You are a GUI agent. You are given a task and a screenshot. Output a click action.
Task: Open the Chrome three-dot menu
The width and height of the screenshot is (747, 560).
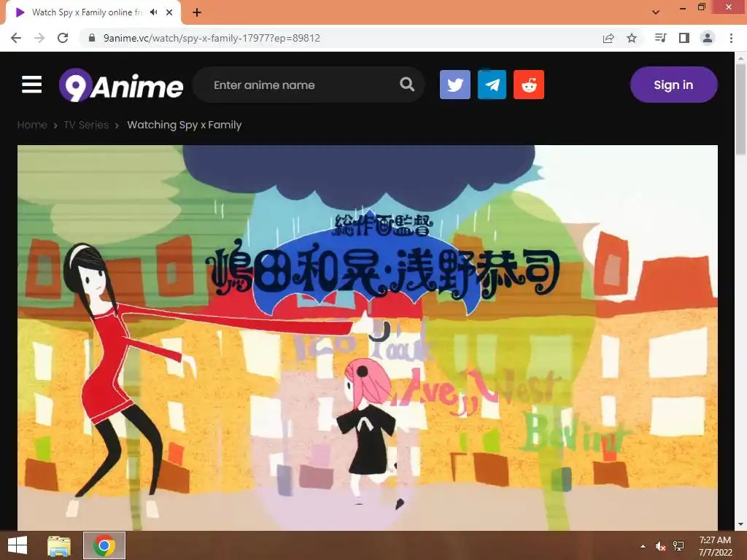coord(731,38)
